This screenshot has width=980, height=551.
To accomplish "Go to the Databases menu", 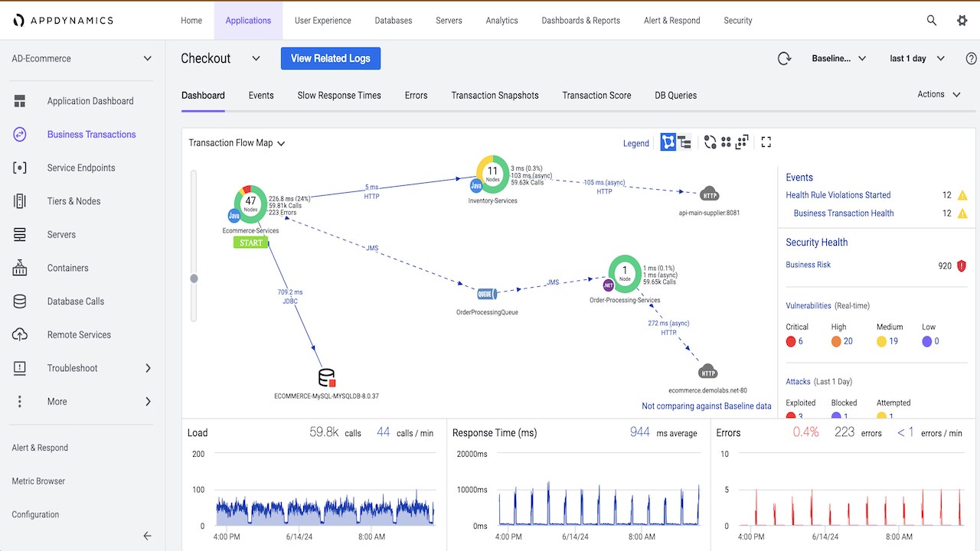I will (394, 21).
